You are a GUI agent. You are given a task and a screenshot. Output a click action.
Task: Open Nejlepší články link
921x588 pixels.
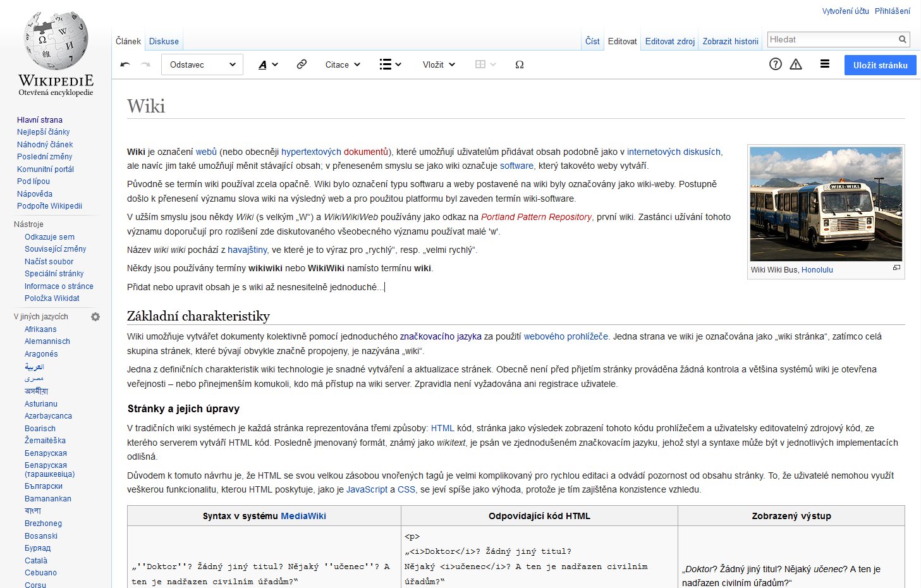[44, 132]
